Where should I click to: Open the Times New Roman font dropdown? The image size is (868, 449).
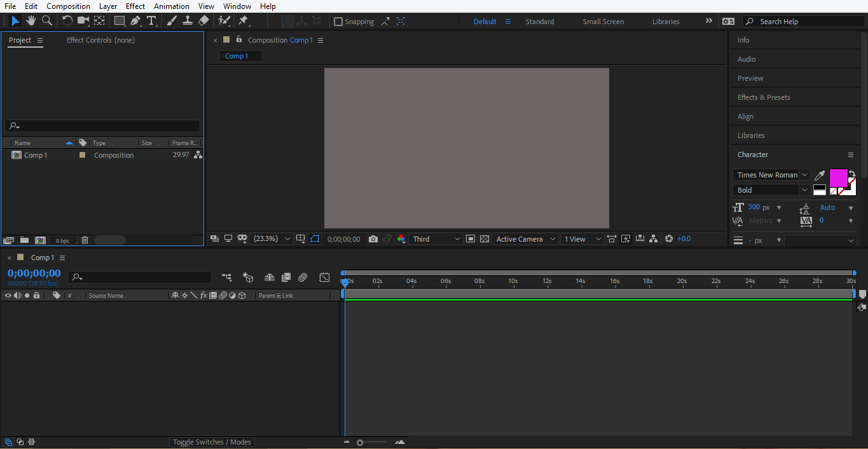[771, 174]
